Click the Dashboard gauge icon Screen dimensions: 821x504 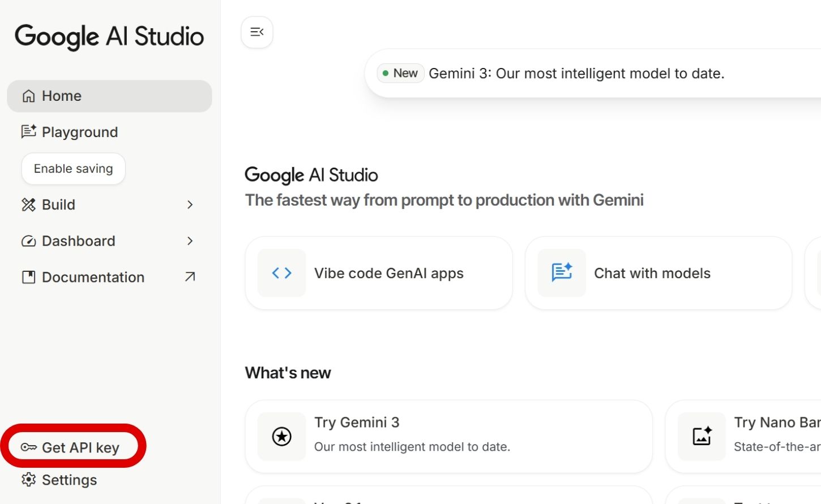29,241
